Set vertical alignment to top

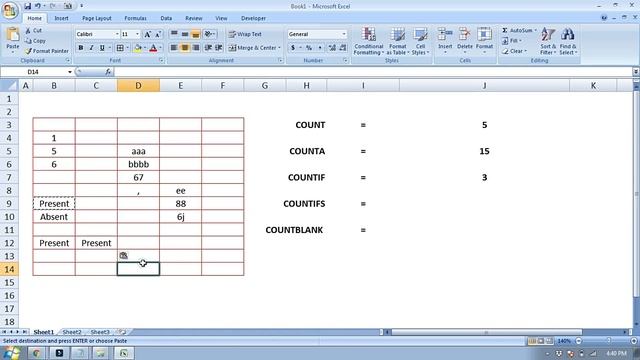[174, 34]
